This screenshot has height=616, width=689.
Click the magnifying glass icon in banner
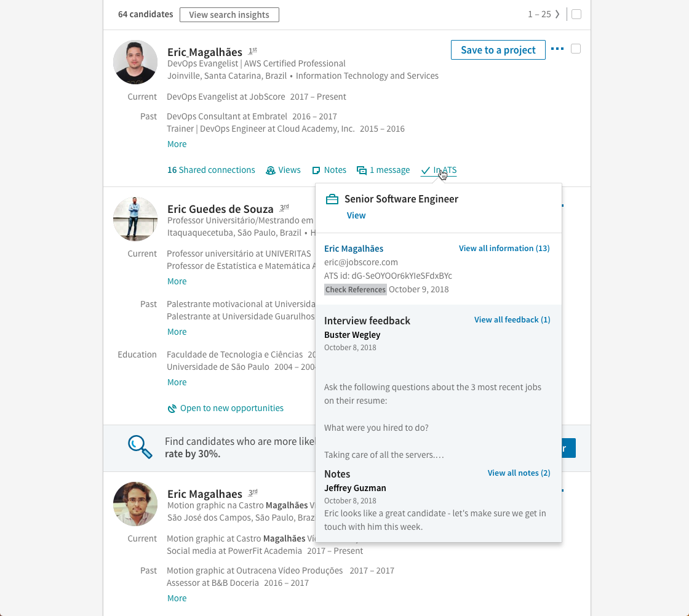pos(140,447)
